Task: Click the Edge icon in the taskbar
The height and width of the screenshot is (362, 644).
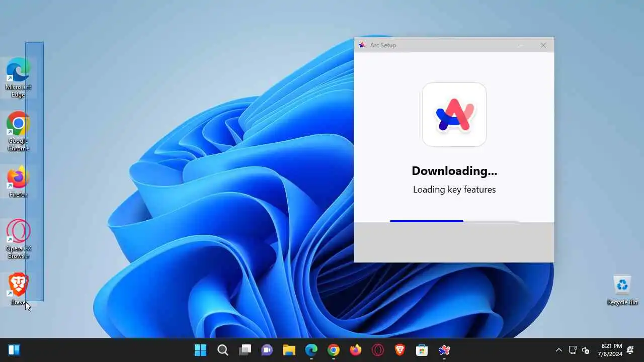Action: (311, 350)
